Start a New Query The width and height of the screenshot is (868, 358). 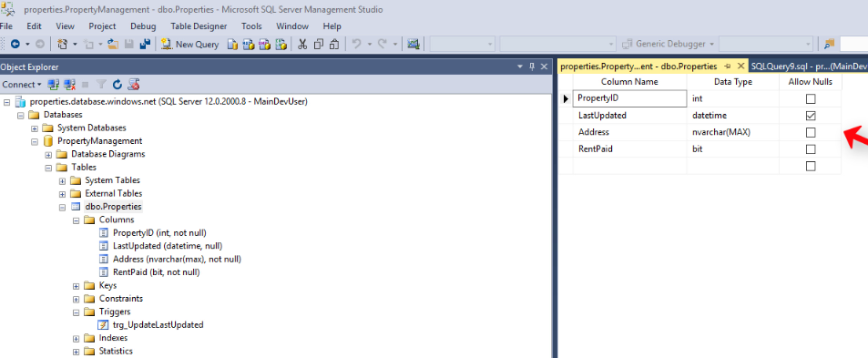tap(189, 45)
